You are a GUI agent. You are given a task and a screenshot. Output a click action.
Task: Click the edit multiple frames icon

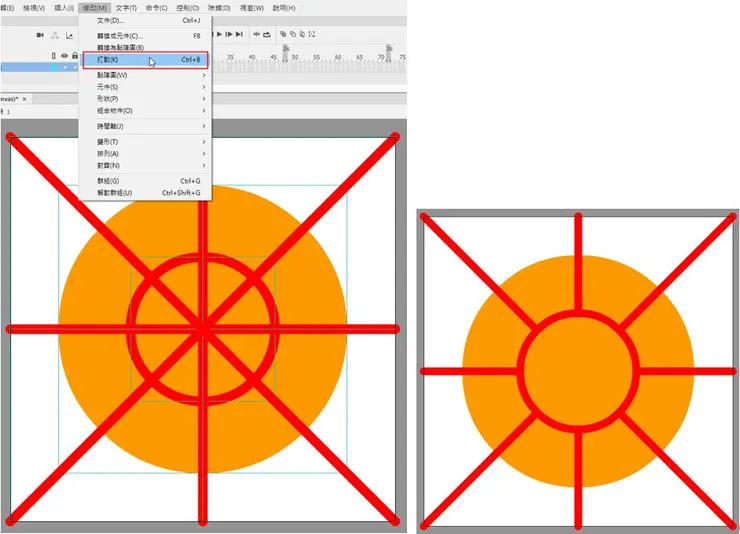click(303, 34)
